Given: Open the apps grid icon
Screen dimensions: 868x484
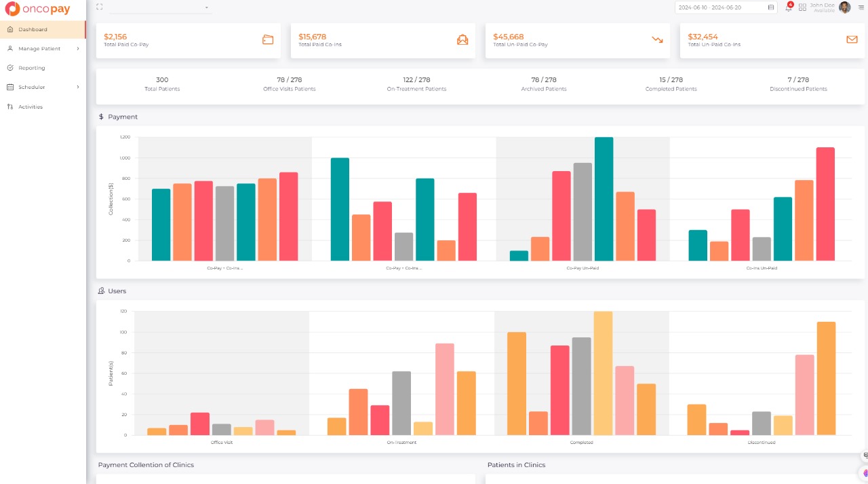Looking at the screenshot, I should pos(802,7).
